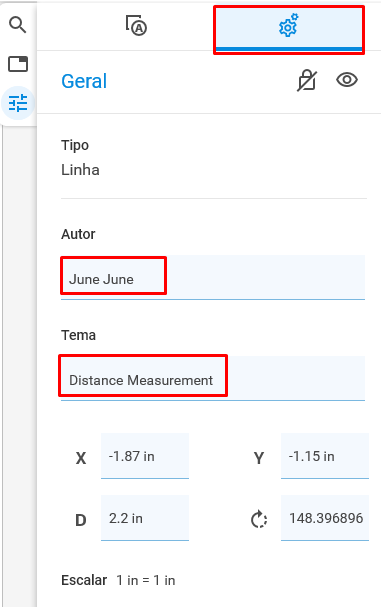Click the Tema field Distance Measurement
The height and width of the screenshot is (607, 381).
coord(213,378)
